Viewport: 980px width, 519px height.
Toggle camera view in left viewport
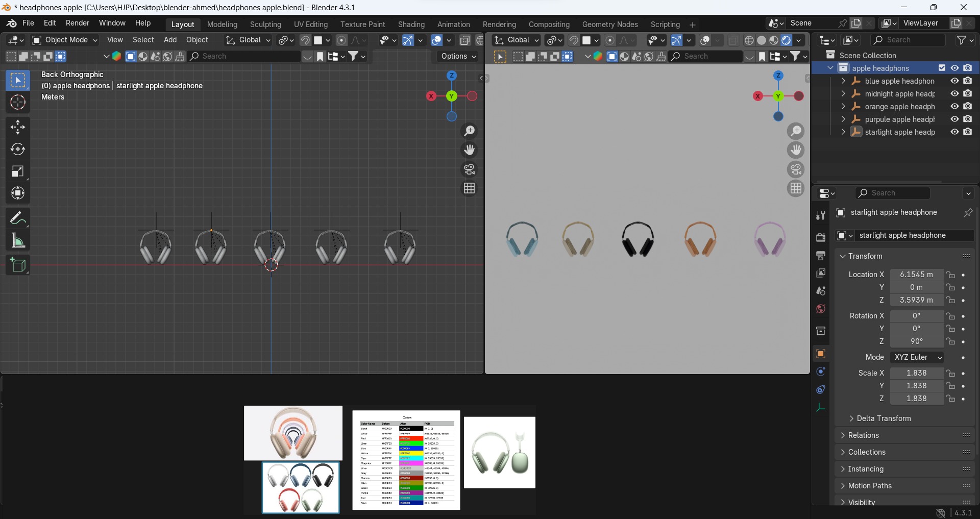click(x=470, y=169)
